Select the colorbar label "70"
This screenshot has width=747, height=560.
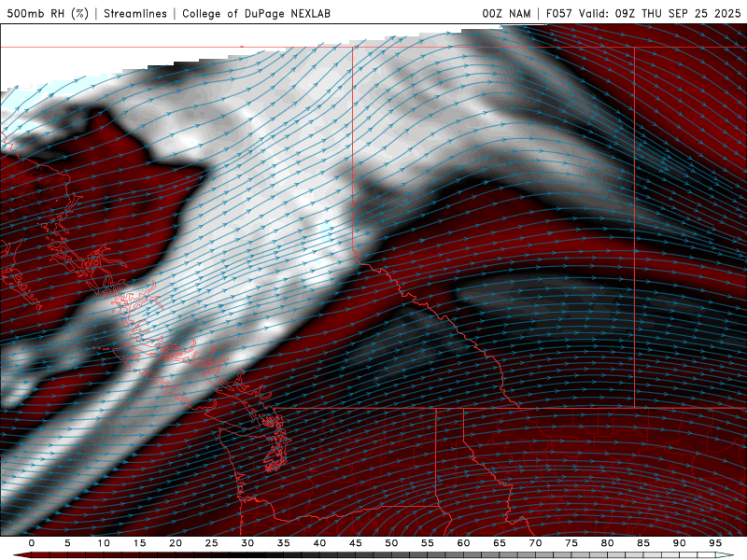coord(535,543)
